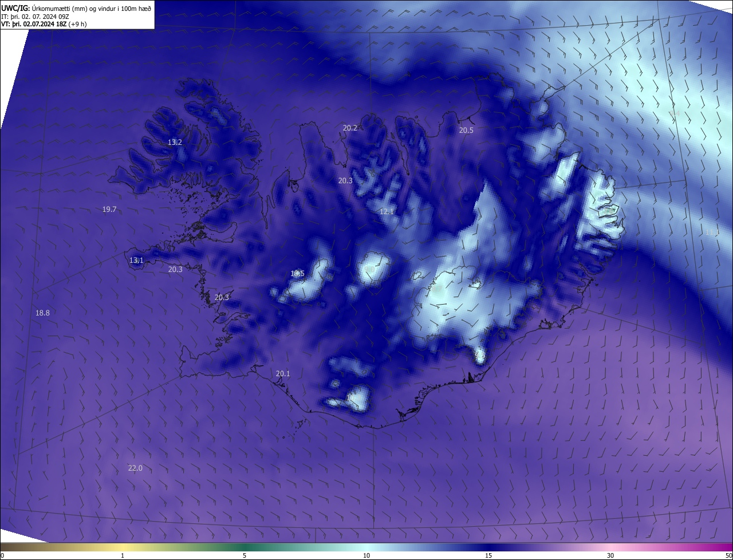Click the 'IT: þri. 02. 07. 2024 09Z' line
The width and height of the screenshot is (733, 560).
pyautogui.click(x=36, y=16)
